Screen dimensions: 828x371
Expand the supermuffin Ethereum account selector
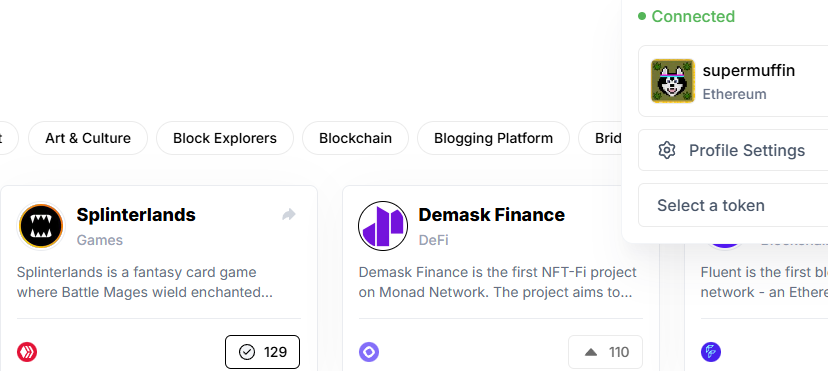(733, 81)
